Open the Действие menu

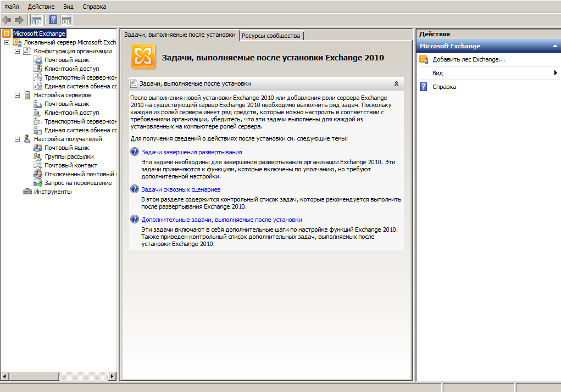pyautogui.click(x=42, y=7)
